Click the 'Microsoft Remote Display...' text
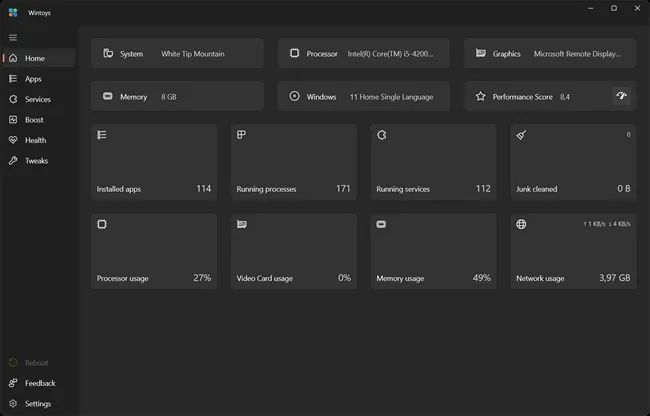The height and width of the screenshot is (416, 650). tap(577, 54)
